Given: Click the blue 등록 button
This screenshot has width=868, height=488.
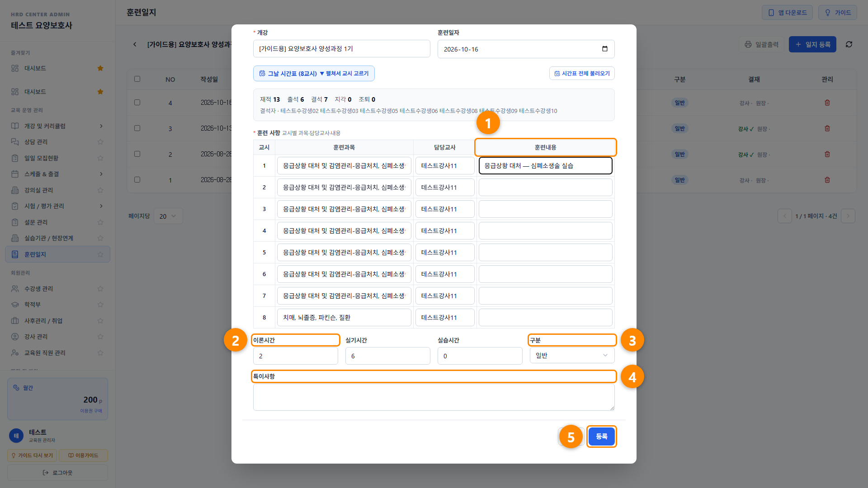Looking at the screenshot, I should [x=601, y=436].
